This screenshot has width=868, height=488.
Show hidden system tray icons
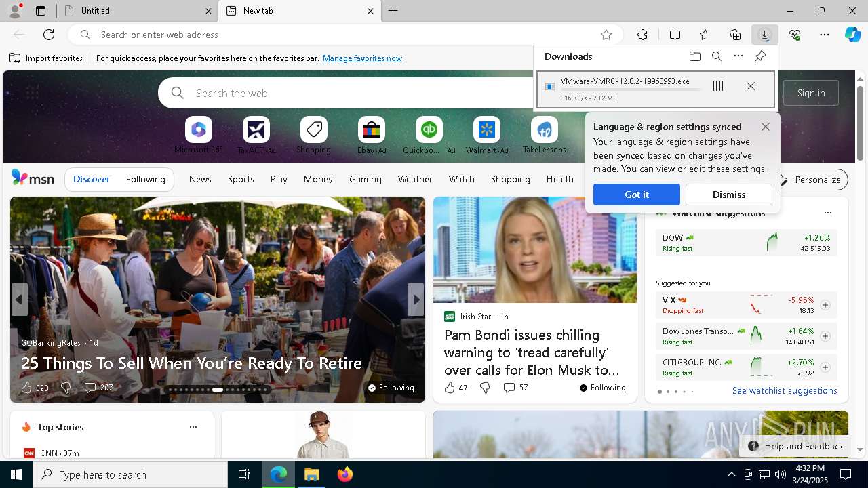pos(731,474)
